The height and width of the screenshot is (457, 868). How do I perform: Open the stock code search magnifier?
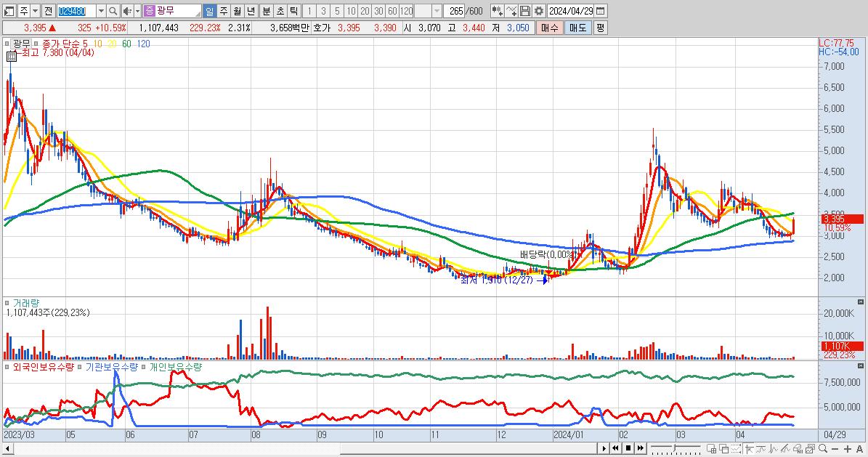[x=113, y=11]
